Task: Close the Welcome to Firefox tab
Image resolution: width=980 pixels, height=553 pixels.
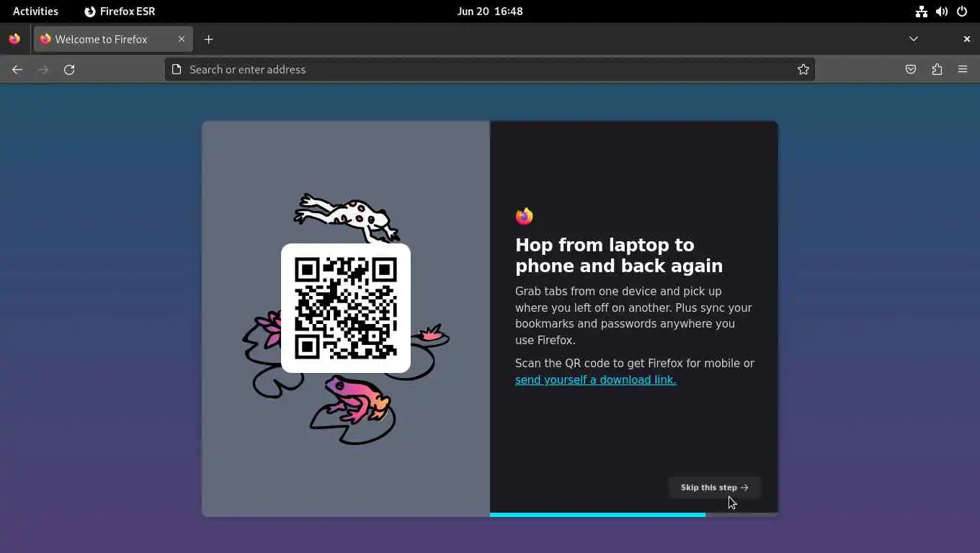Action: tap(182, 40)
